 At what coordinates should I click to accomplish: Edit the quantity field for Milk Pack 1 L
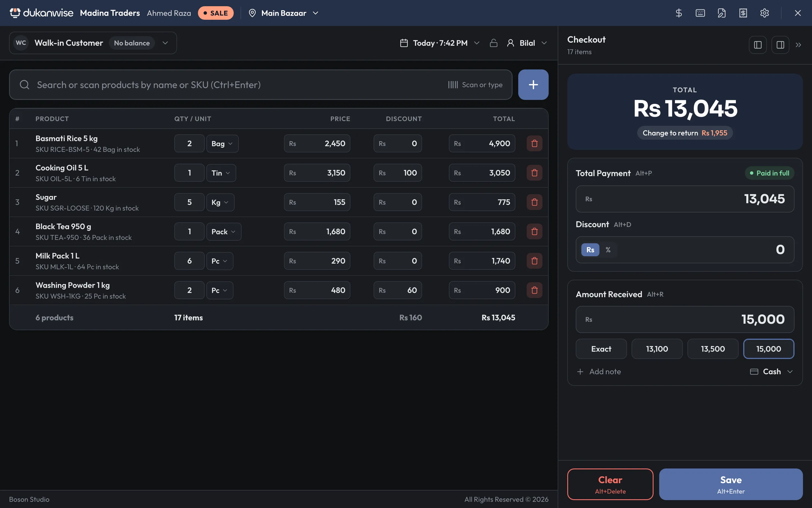[189, 261]
